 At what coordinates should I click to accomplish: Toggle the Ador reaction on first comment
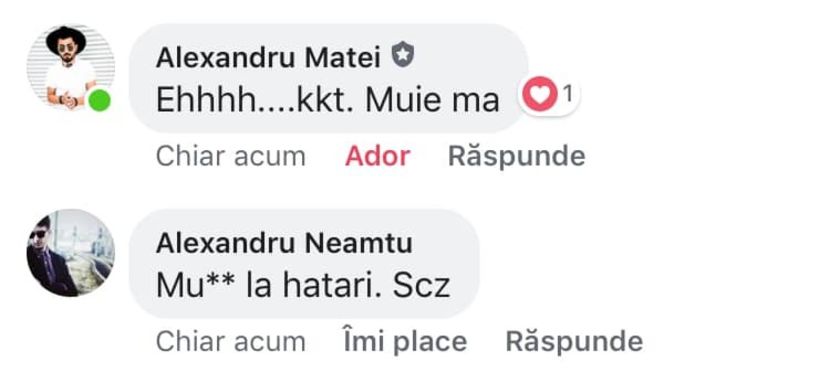[x=377, y=157]
